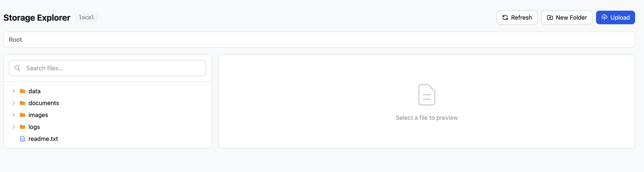Open readme.txt in the file tree
The width and height of the screenshot is (644, 172).
43,139
